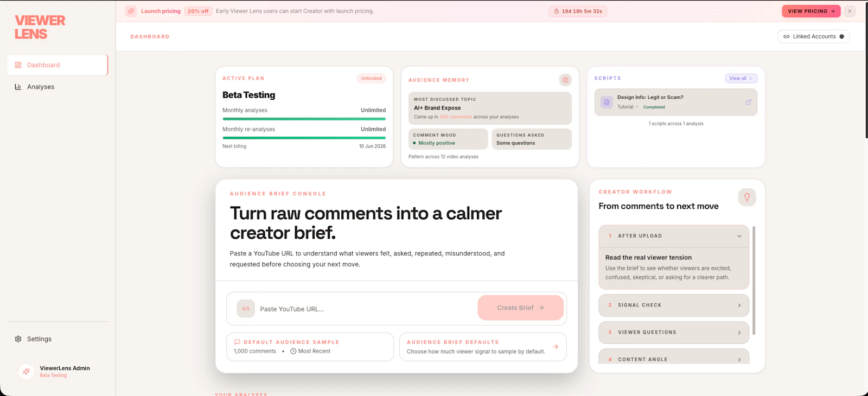Click the 1,000 comments text

click(x=254, y=352)
